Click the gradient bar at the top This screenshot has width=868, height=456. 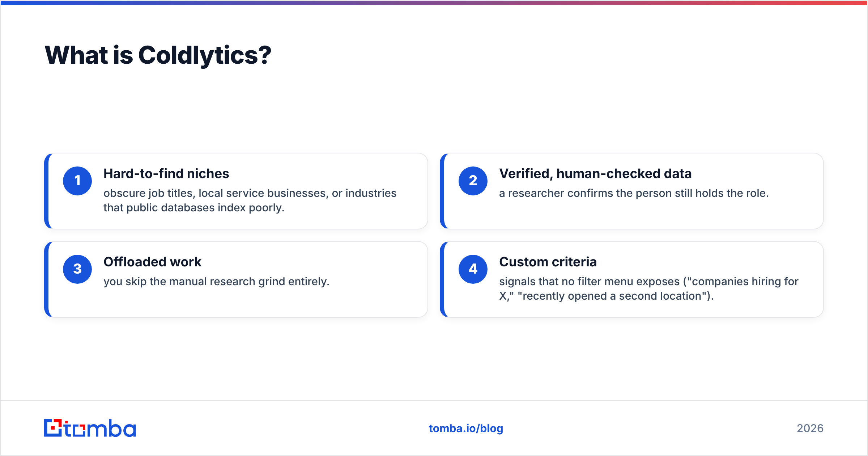[434, 3]
